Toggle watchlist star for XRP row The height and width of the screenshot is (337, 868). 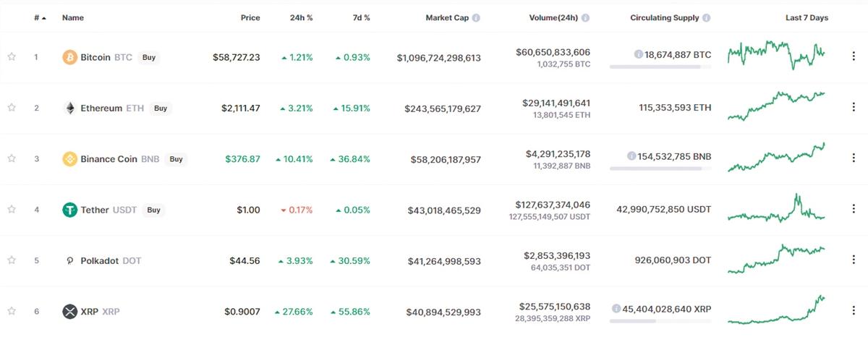click(12, 312)
